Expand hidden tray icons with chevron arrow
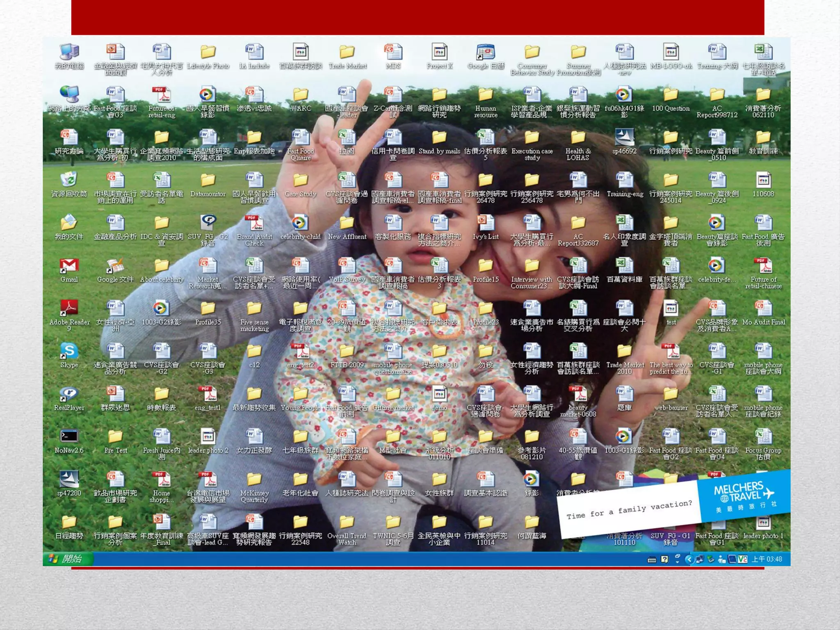Image resolution: width=840 pixels, height=630 pixels. click(689, 559)
